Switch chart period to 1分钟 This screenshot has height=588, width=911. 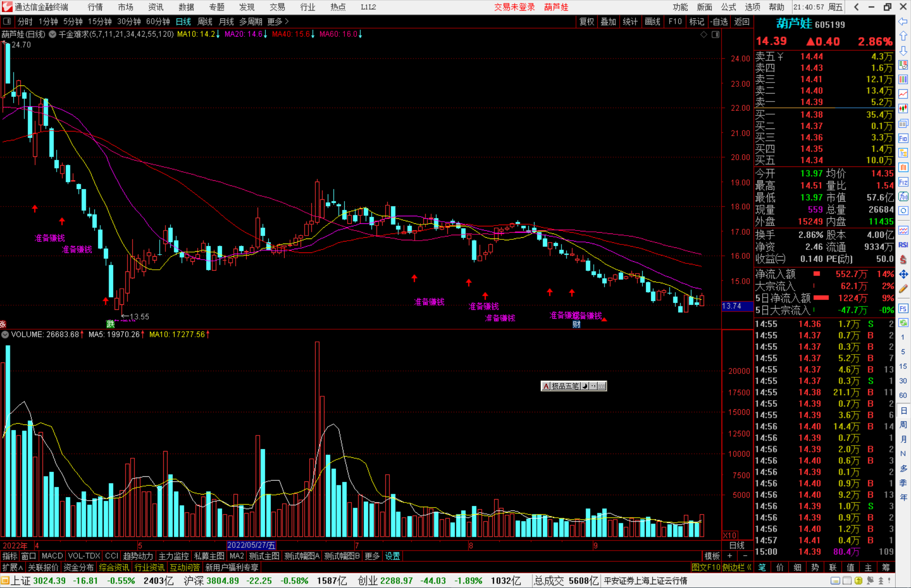(x=48, y=21)
